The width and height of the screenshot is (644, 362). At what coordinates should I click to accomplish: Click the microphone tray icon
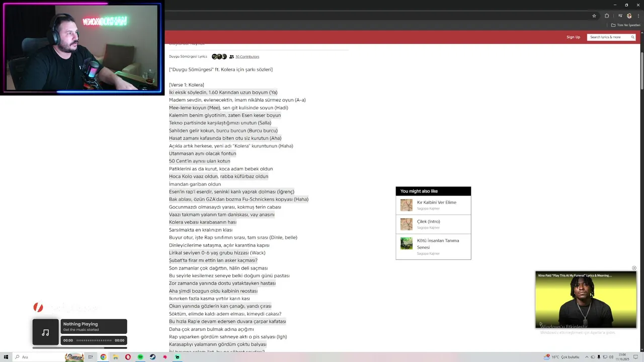tap(598, 357)
